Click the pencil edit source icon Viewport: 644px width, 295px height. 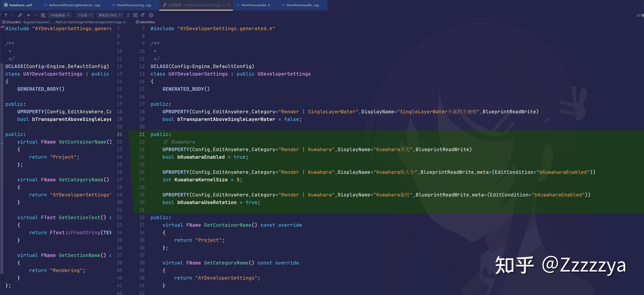coord(20,15)
